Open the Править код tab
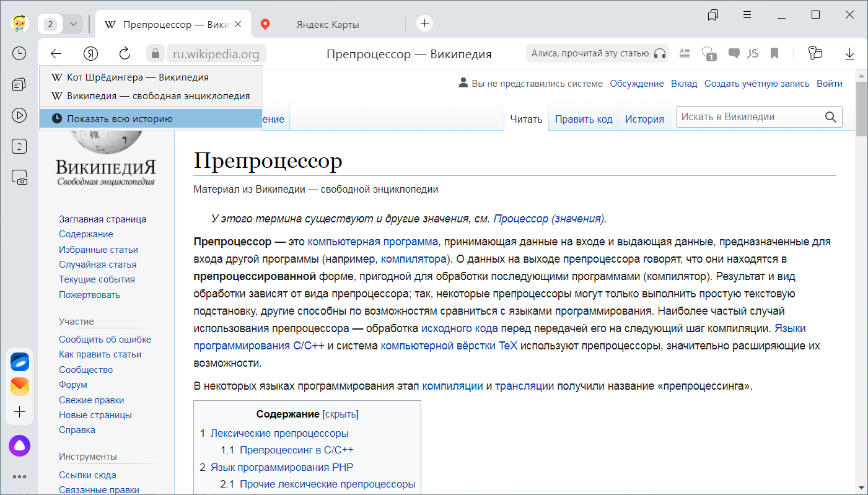868x495 pixels. [x=584, y=119]
